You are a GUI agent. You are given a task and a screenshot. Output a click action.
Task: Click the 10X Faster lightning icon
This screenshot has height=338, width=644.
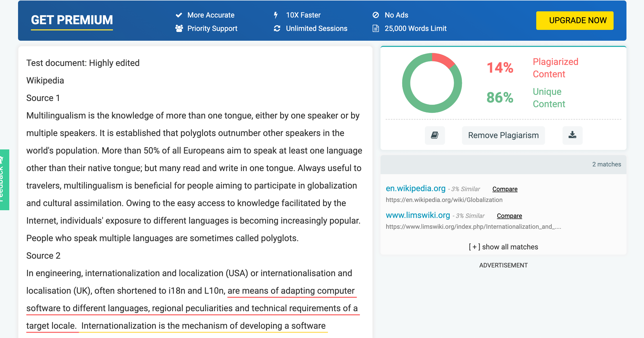(276, 15)
